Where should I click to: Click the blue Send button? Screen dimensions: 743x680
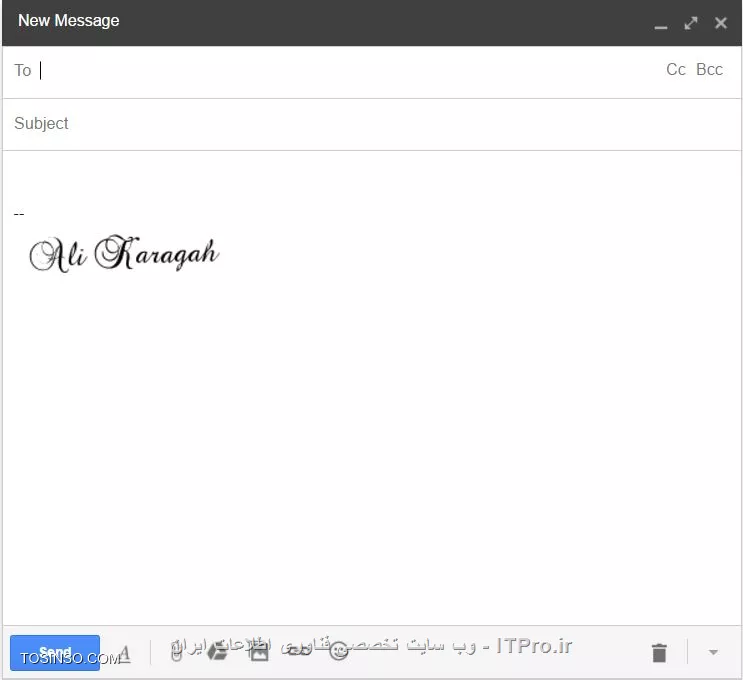point(55,653)
